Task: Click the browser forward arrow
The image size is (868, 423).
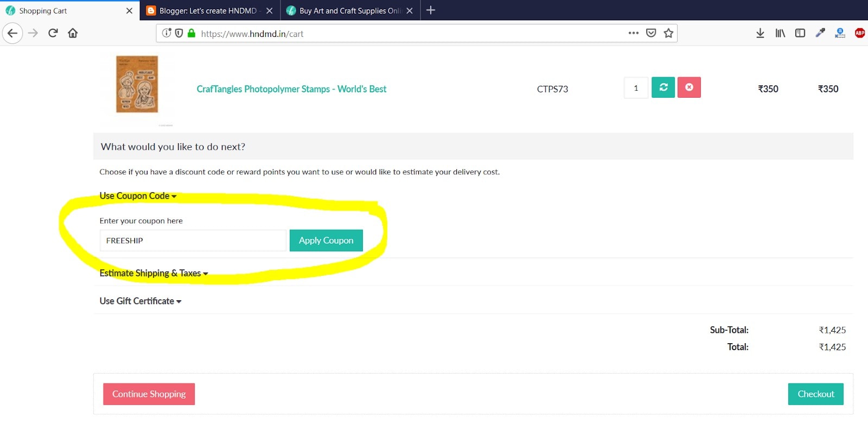Action: 33,33
